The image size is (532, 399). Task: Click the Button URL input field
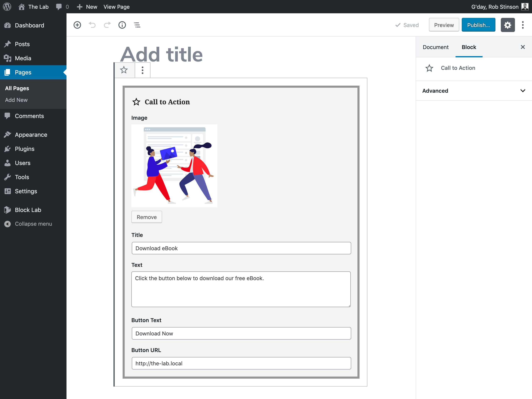coord(241,363)
